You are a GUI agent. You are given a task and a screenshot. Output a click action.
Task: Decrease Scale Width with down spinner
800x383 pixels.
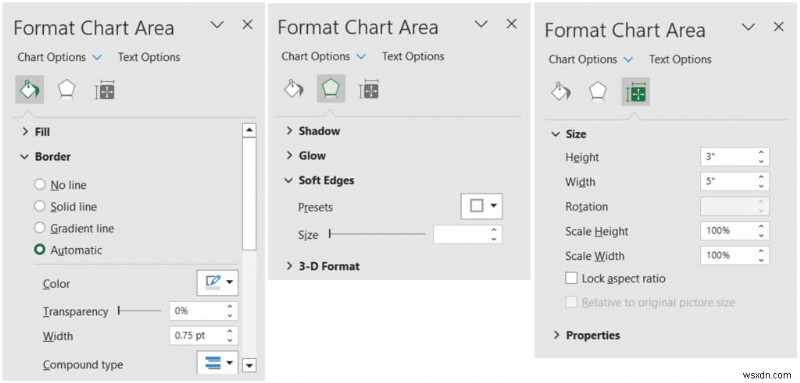coord(761,260)
